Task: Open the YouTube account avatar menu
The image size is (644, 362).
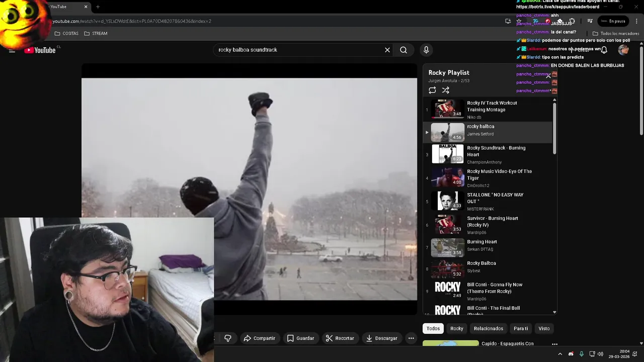Action: (x=623, y=50)
